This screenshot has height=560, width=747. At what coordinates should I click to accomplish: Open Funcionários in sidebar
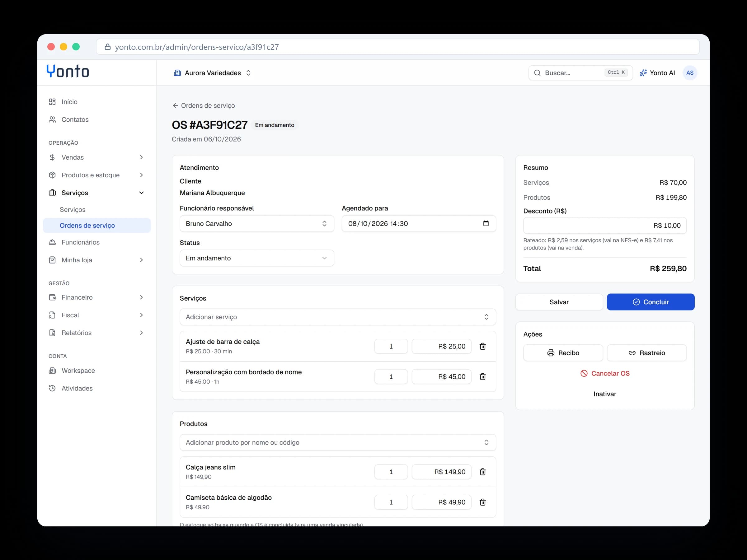point(96,242)
